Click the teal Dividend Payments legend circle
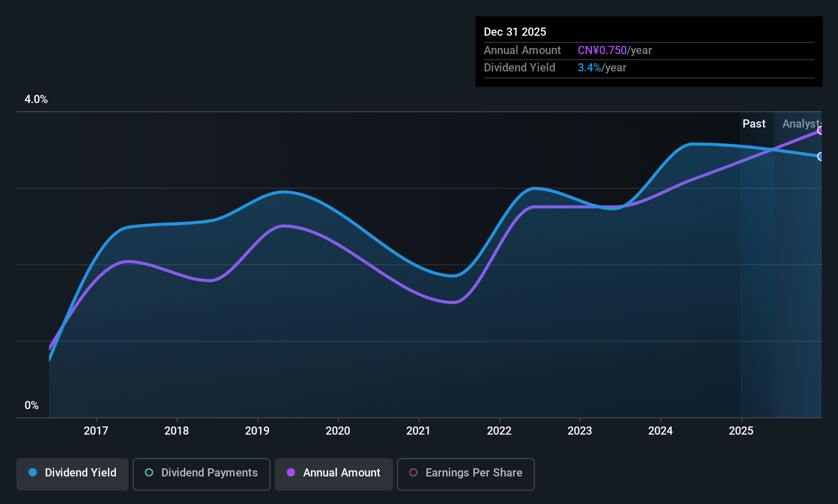Image resolution: width=838 pixels, height=504 pixels. tap(149, 472)
